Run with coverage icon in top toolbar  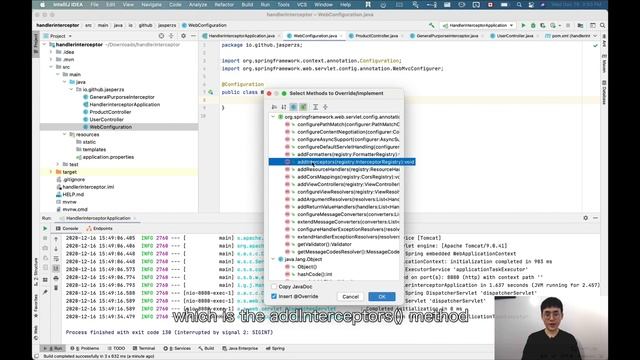[x=542, y=25]
